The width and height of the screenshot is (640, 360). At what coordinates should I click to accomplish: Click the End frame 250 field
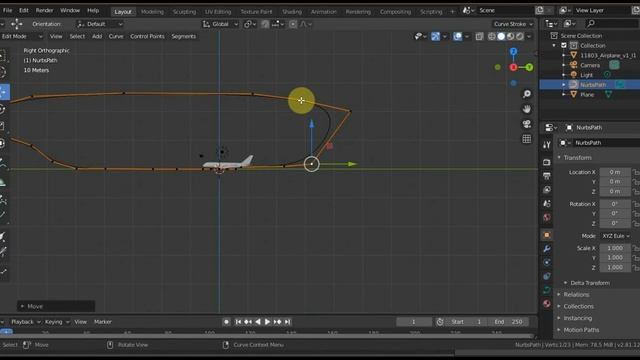[509, 322]
